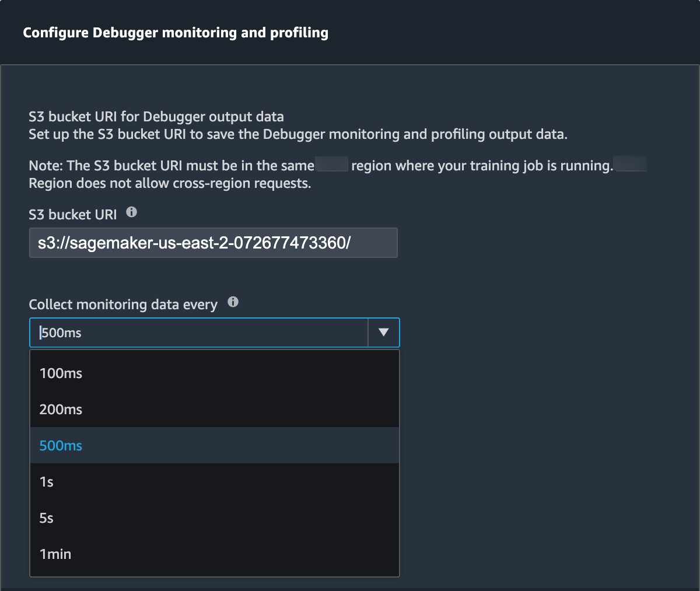Pick the highlighted 500ms option
The image size is (700, 591).
click(61, 446)
